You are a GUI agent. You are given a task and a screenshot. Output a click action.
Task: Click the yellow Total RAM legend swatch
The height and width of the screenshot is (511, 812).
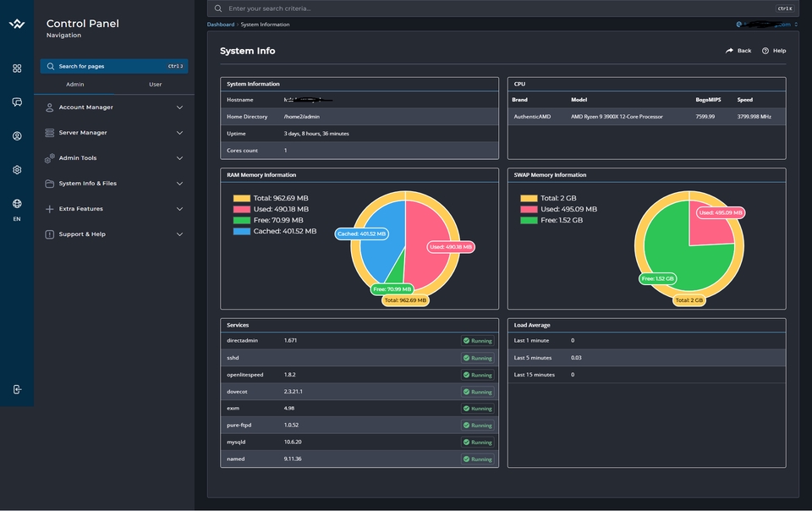(241, 198)
